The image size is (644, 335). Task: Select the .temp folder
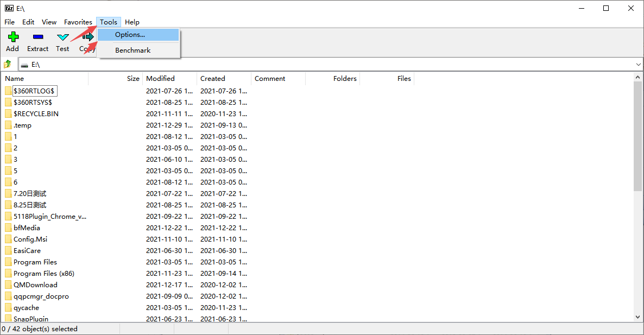(x=24, y=125)
